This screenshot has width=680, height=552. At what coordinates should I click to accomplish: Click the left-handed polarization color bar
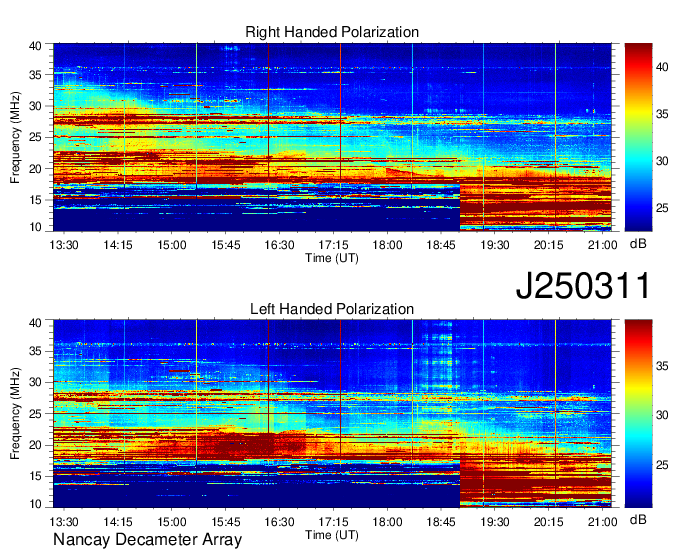pos(638,414)
